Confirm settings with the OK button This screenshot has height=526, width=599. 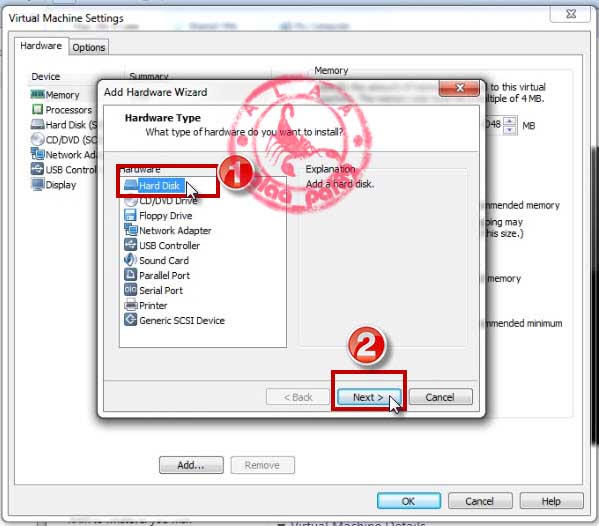[409, 501]
